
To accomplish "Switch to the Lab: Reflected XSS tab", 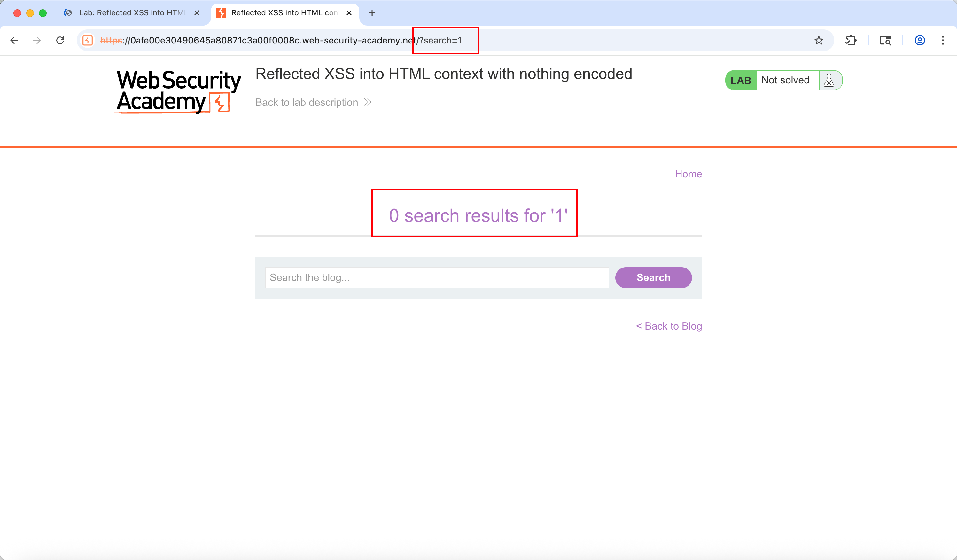I will pos(131,13).
